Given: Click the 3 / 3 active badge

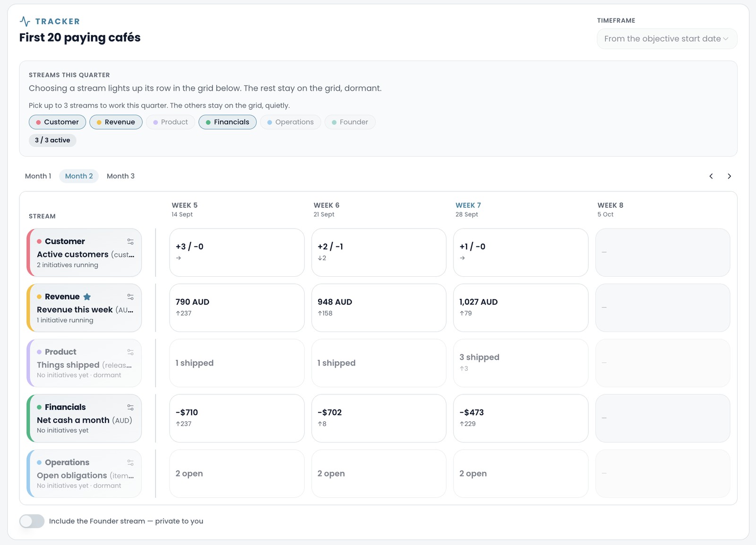Looking at the screenshot, I should (52, 140).
